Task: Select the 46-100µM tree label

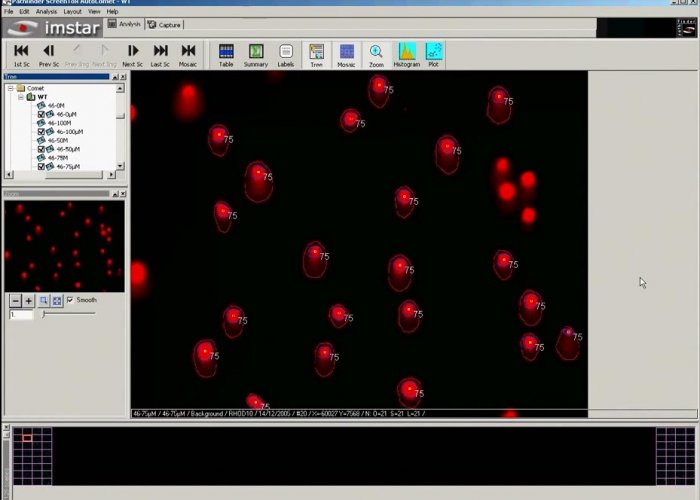Action: point(70,132)
